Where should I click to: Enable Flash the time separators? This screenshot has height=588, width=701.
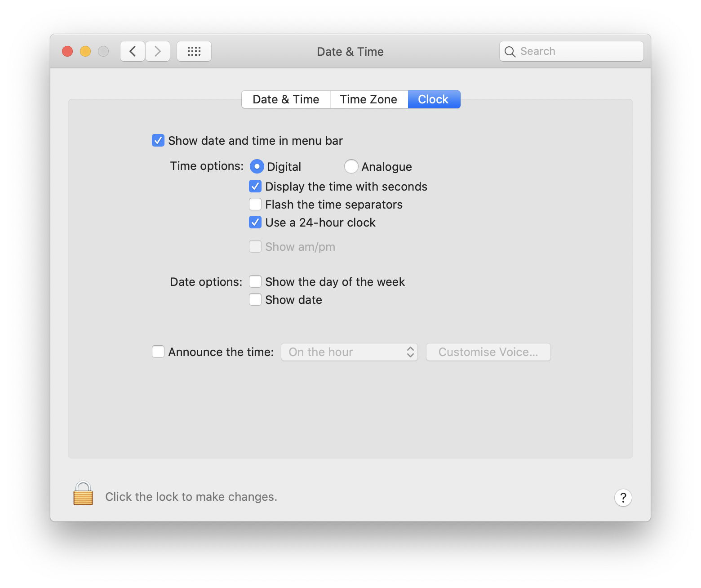coord(255,204)
